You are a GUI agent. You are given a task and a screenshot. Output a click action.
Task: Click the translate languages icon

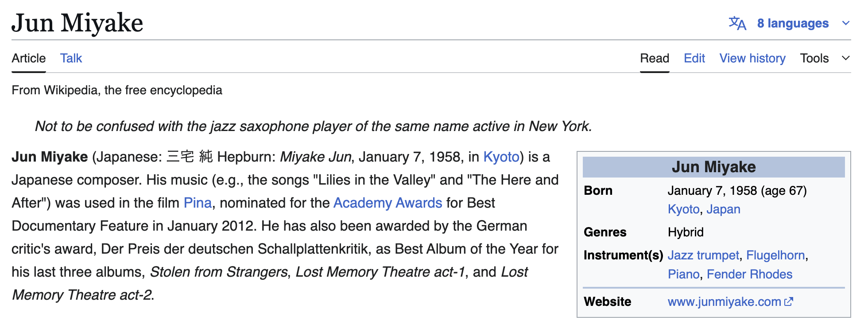click(x=737, y=23)
